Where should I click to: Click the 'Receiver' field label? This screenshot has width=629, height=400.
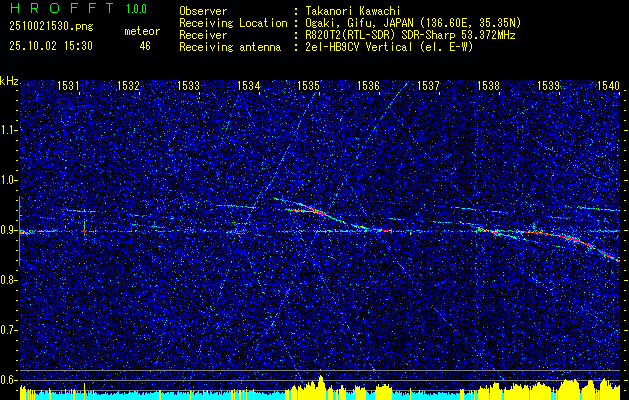click(203, 35)
